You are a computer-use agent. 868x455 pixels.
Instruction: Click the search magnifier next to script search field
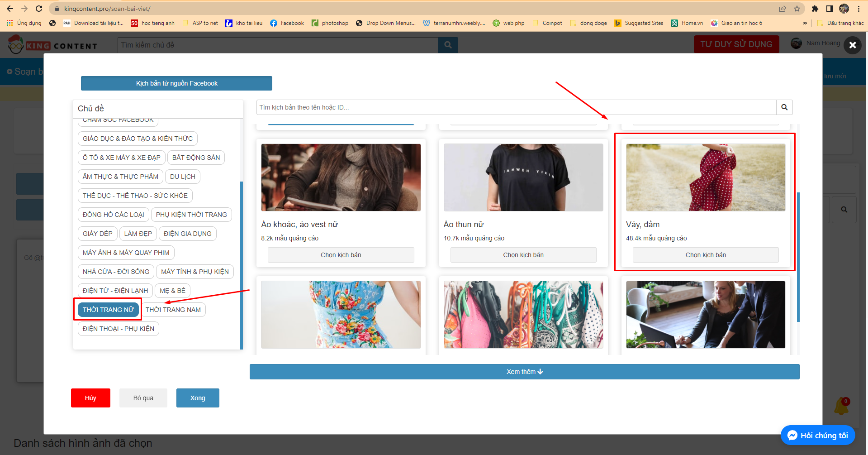point(784,107)
